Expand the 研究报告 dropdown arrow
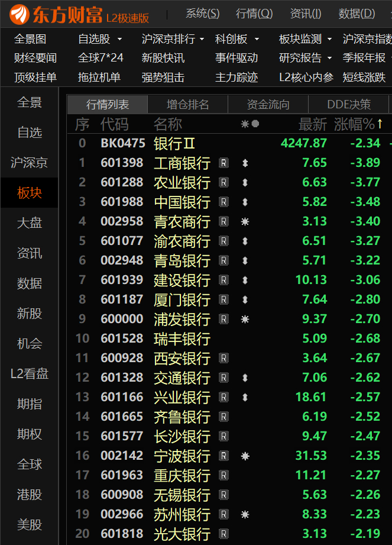The width and height of the screenshot is (392, 545). 329,58
